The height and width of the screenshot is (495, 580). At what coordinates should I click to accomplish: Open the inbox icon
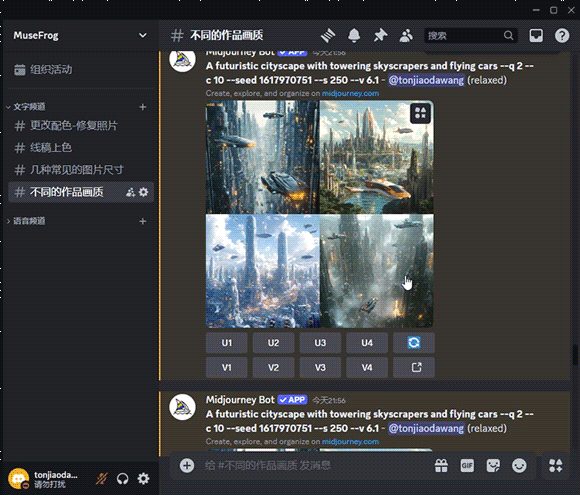[x=536, y=36]
